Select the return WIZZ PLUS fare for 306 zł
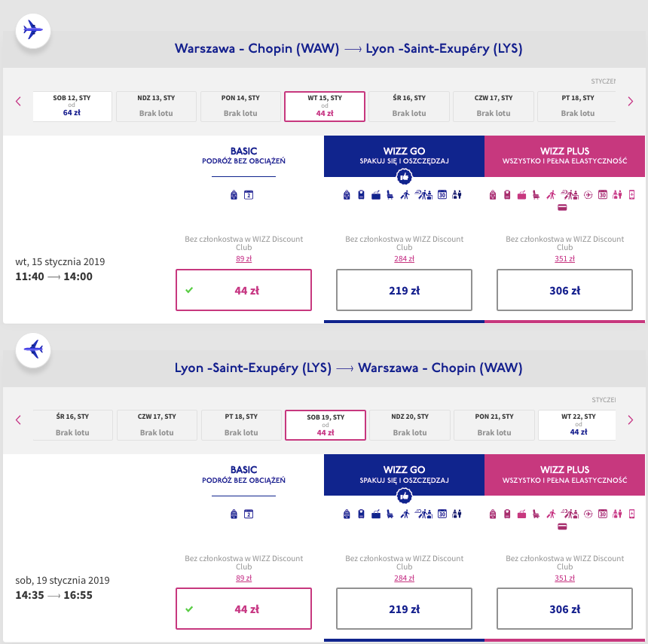648x644 pixels. pos(564,609)
